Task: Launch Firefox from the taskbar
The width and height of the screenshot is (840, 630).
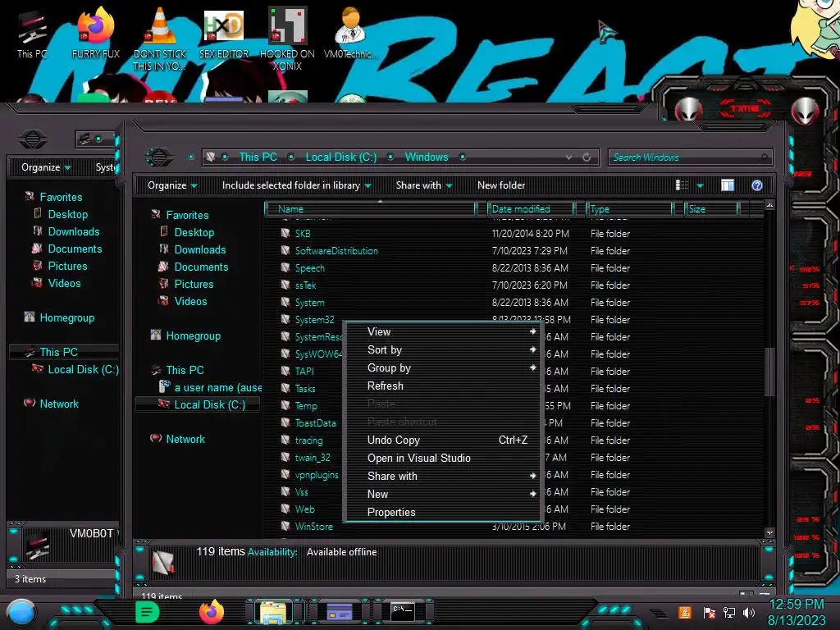Action: 211,611
